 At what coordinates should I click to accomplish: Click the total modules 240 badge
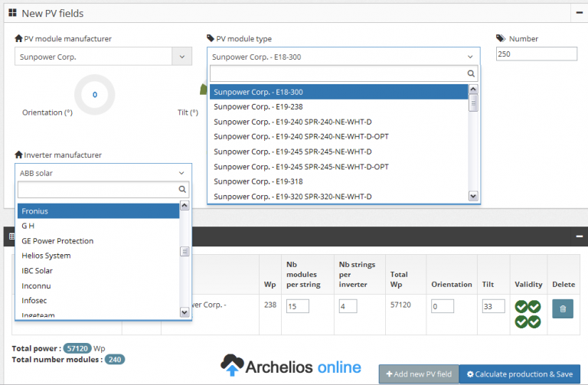[115, 360]
